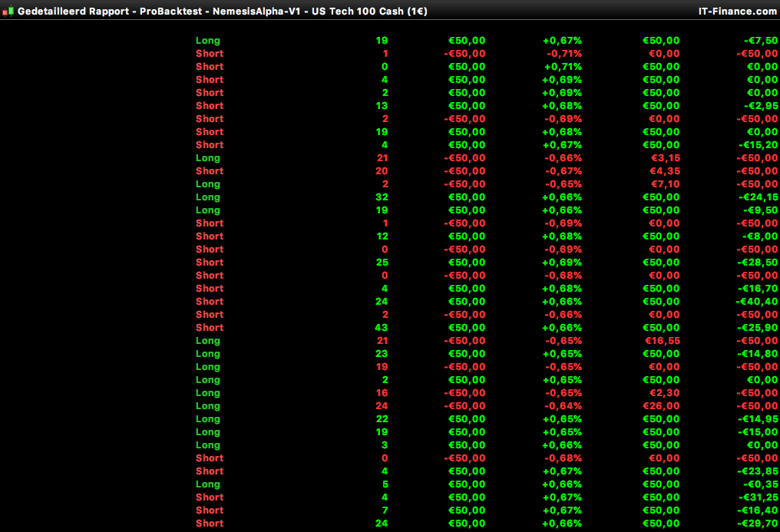Select the -€15,00 drawdown cell
This screenshot has height=532, width=780.
[x=758, y=432]
